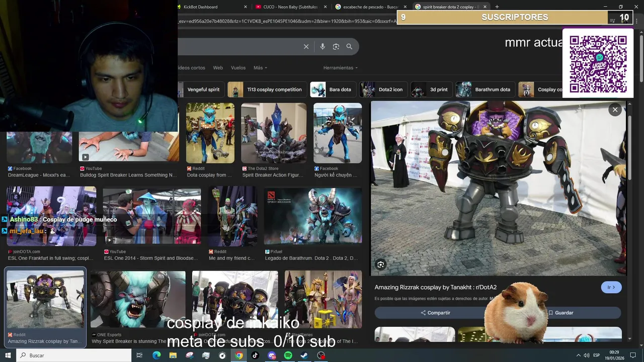Click the ESP language indicator

pos(597,355)
